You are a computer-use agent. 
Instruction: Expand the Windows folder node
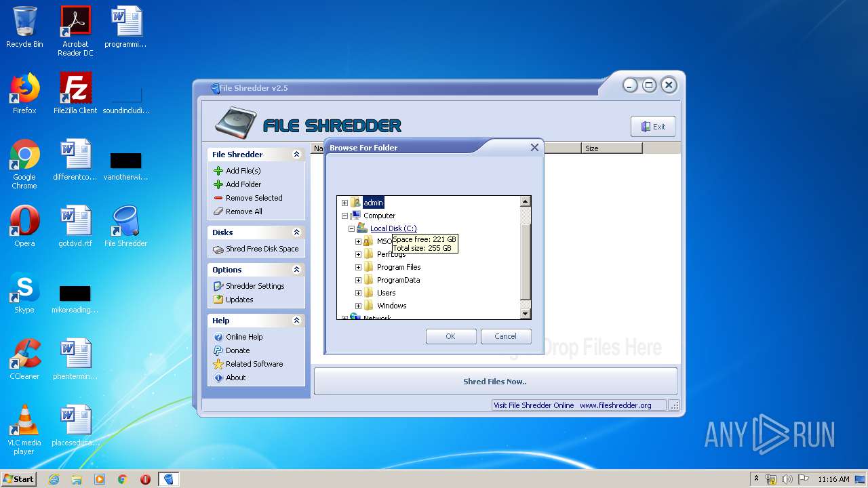click(x=358, y=306)
